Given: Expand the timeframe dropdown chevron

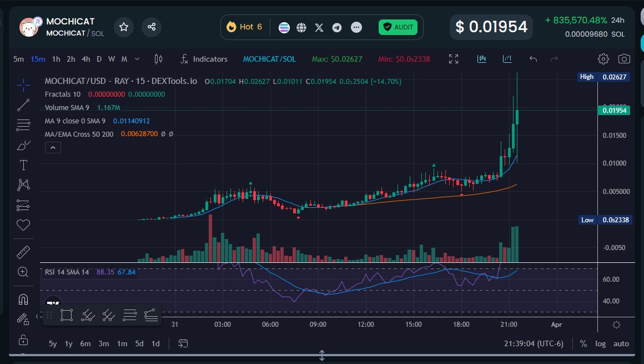Looking at the screenshot, I should click(137, 59).
